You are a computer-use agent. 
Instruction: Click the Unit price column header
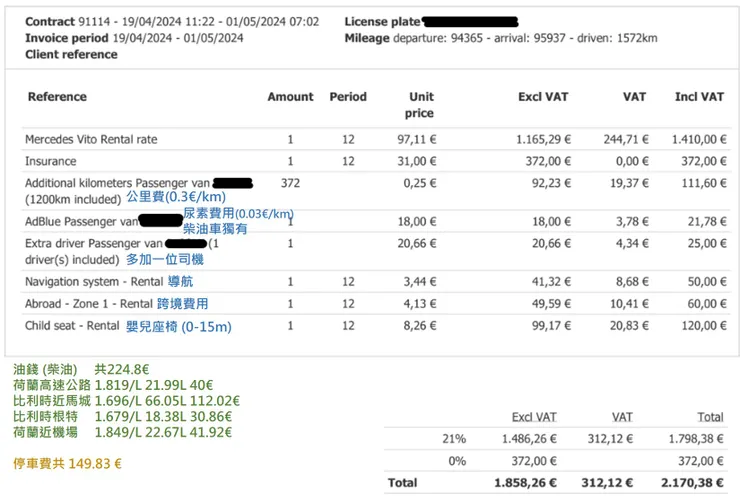coord(421,105)
